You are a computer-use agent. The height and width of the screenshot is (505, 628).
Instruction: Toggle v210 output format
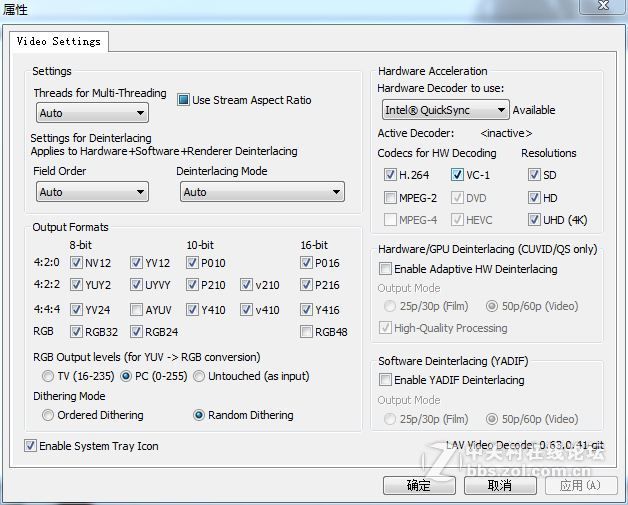tap(246, 285)
